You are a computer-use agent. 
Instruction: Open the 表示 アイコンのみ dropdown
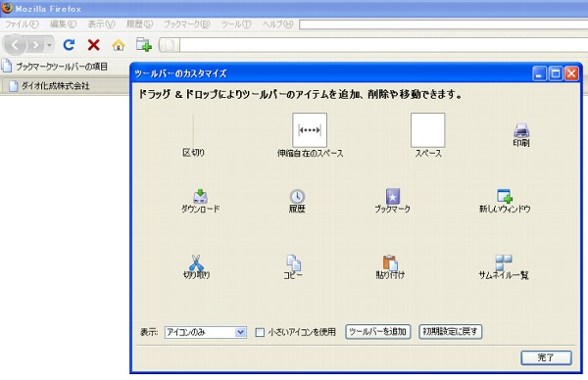(x=205, y=332)
